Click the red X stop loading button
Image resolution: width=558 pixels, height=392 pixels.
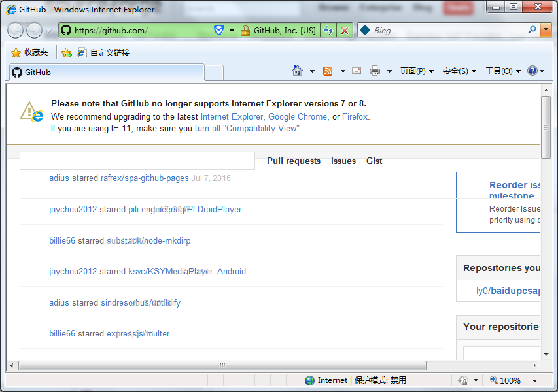click(345, 31)
